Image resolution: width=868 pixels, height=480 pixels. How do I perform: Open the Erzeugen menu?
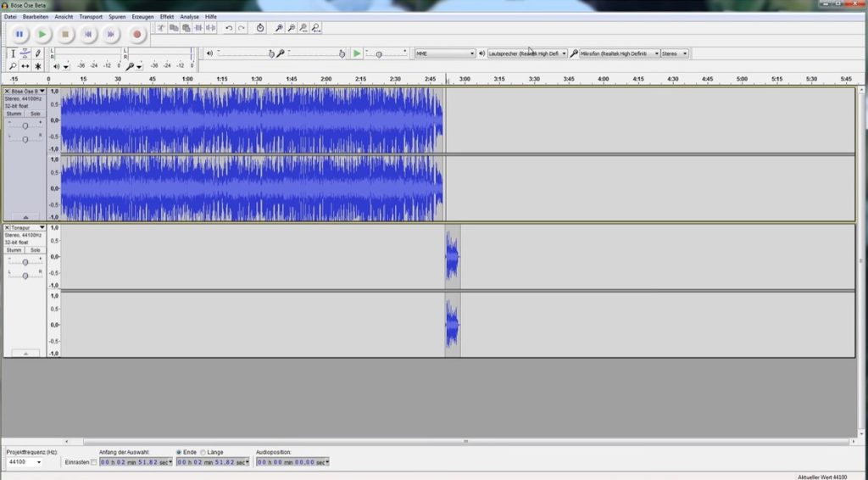pyautogui.click(x=142, y=17)
